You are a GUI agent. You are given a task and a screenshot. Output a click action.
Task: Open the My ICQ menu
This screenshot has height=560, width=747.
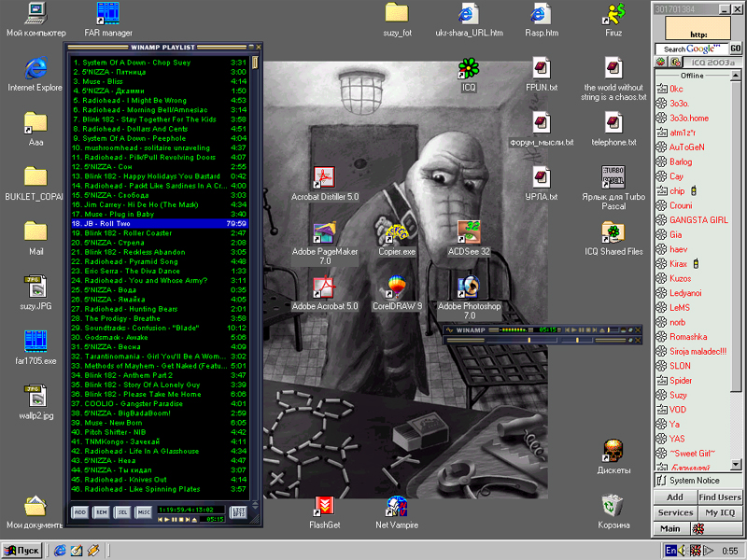coord(720,512)
